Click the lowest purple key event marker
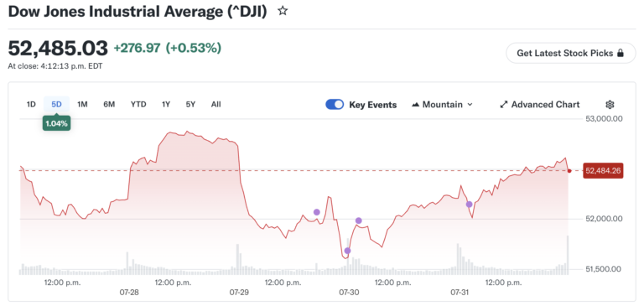Image resolution: width=644 pixels, height=306 pixels. [347, 251]
